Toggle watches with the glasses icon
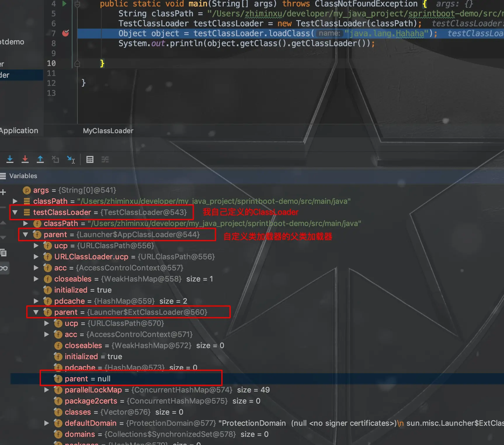The image size is (504, 445). pos(3,268)
